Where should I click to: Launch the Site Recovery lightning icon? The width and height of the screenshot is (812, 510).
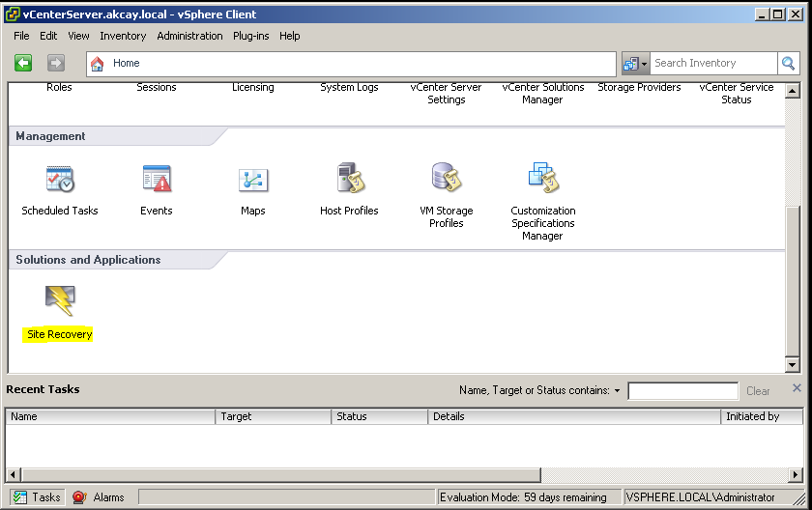point(60,300)
